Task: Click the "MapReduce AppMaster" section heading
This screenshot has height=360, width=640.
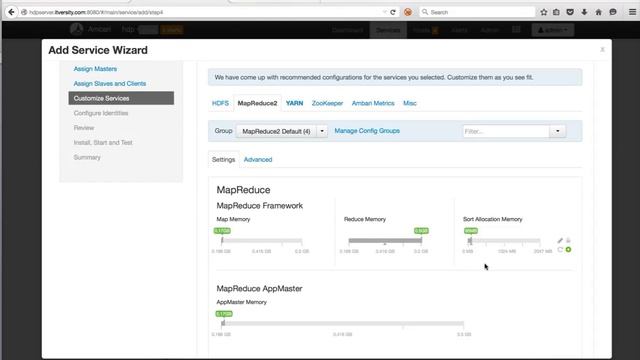Action: coord(259,289)
